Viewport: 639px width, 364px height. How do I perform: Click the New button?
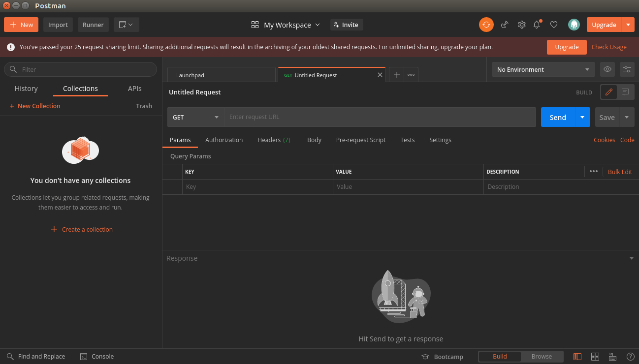click(21, 25)
